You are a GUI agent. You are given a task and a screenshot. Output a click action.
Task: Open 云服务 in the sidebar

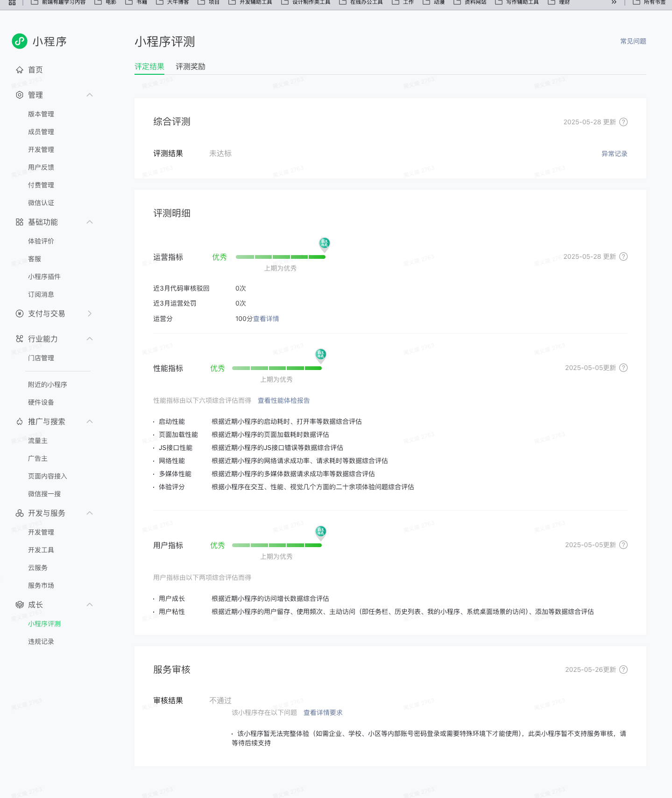point(38,568)
